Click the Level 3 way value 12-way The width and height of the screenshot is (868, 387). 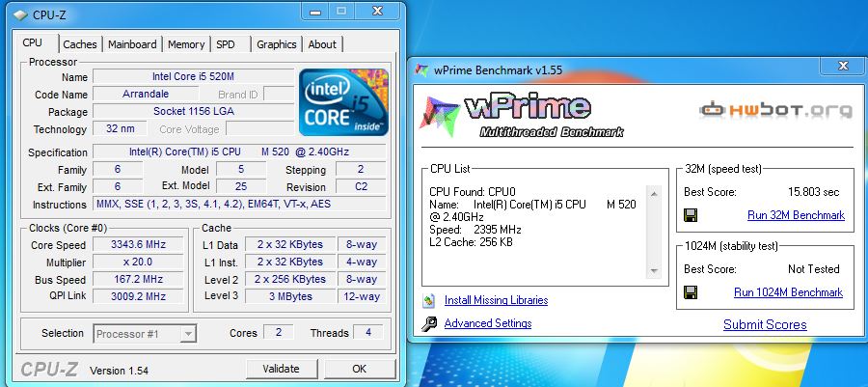point(362,296)
